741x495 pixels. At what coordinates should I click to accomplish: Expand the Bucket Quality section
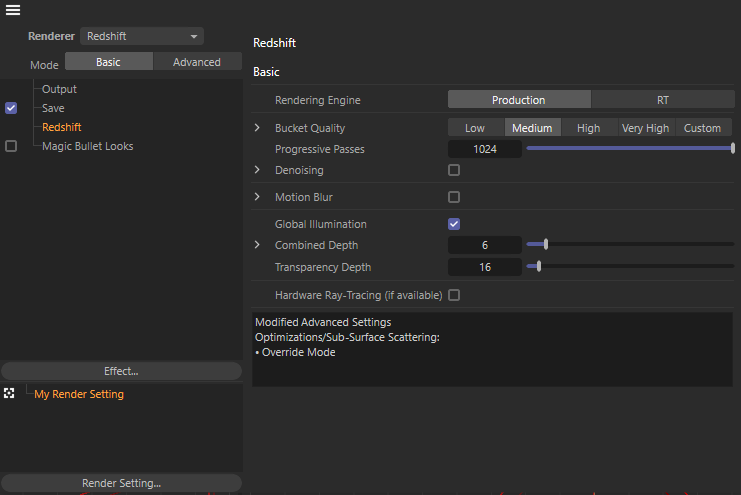pyautogui.click(x=257, y=128)
